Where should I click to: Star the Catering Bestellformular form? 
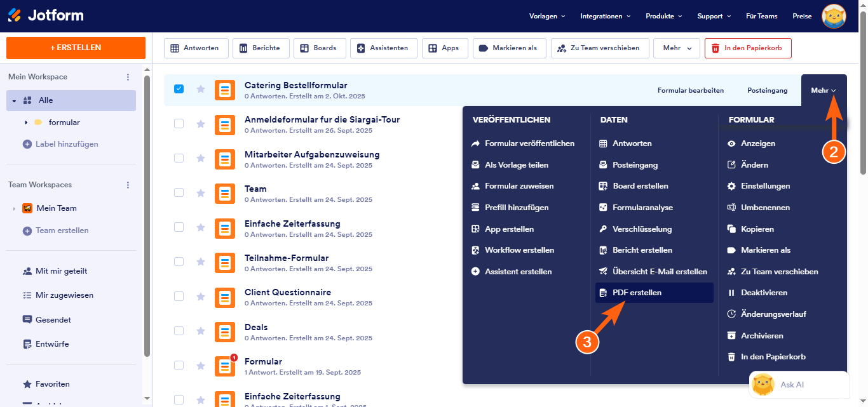pyautogui.click(x=201, y=90)
